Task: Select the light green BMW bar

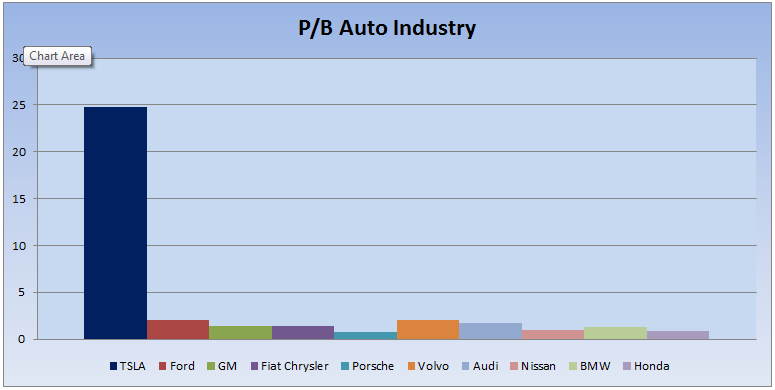Action: click(x=615, y=333)
